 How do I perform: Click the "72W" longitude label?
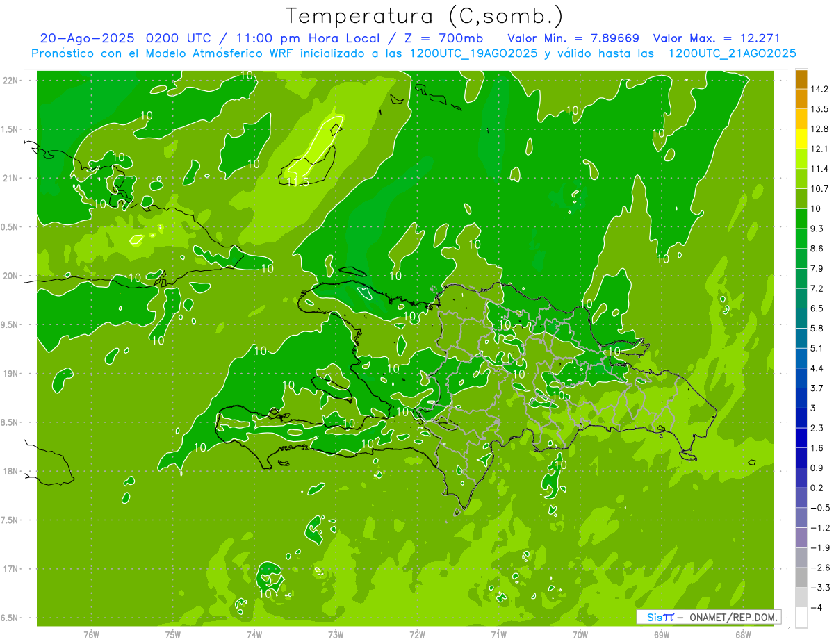(x=417, y=634)
